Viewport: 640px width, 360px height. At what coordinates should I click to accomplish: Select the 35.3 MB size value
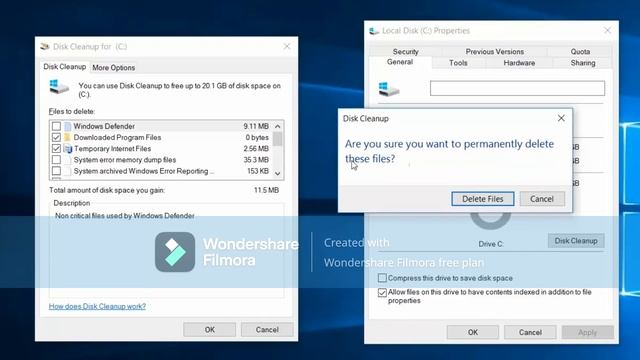(x=256, y=160)
